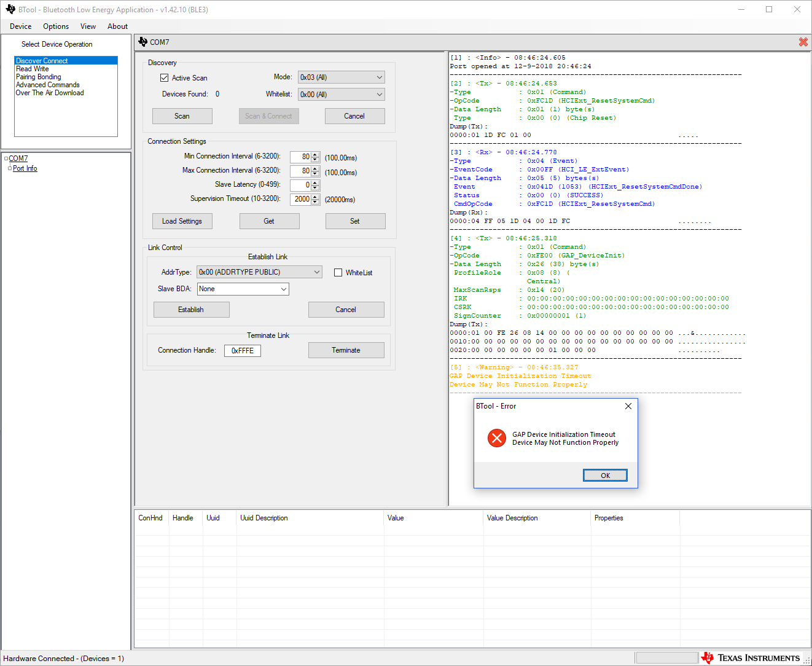Enable the WhiteList checkbox in Establish Link
Screen dimensions: 812x666
(x=337, y=272)
